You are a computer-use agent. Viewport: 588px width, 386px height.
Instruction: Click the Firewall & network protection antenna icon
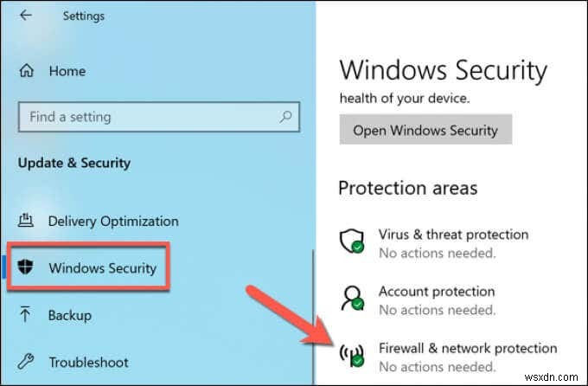tap(351, 356)
